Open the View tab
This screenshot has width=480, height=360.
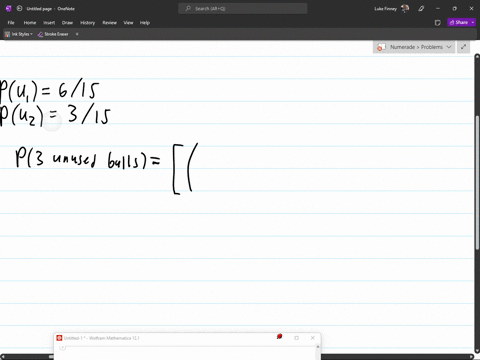coord(128,23)
